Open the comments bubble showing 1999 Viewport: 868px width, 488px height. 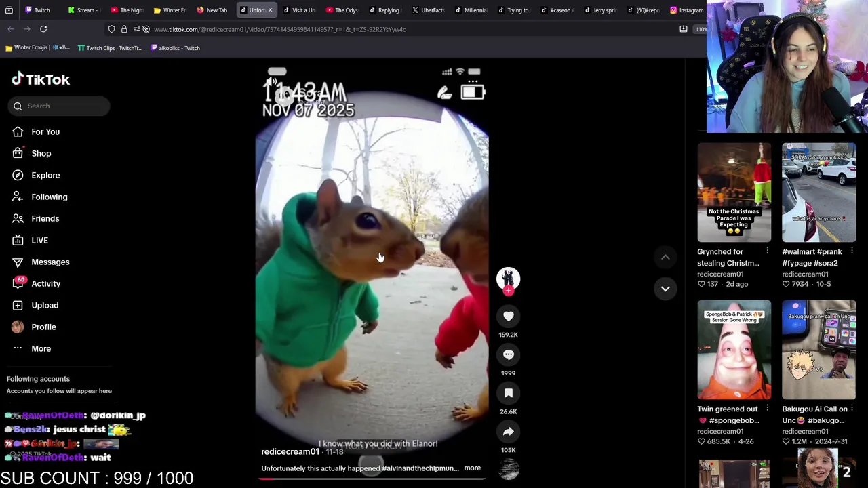pyautogui.click(x=508, y=354)
